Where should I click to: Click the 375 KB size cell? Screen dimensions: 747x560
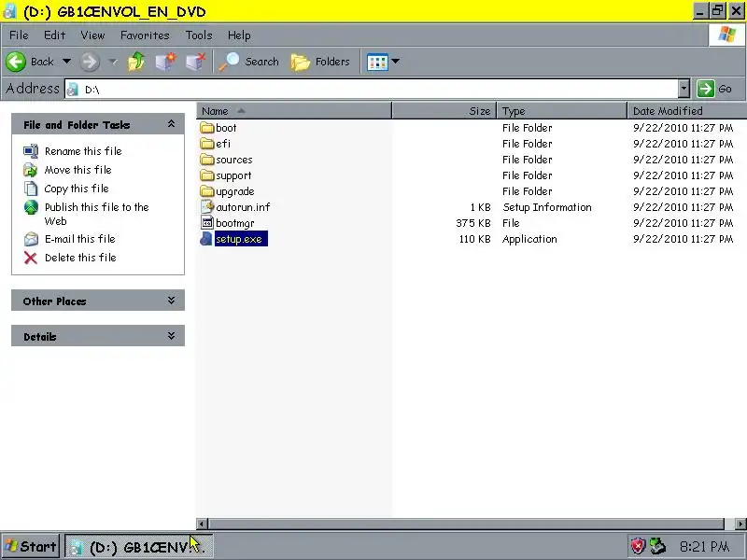pos(473,223)
